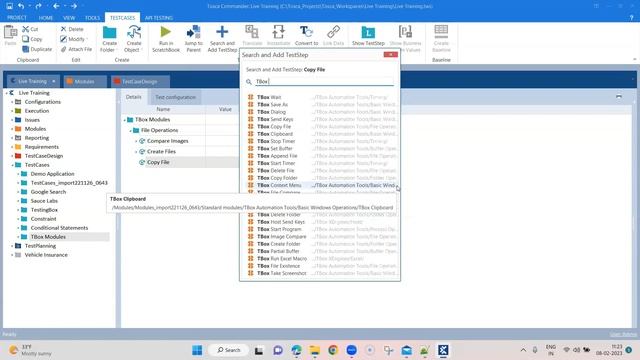Open the Windows Start menu
The image size is (640, 360).
(197, 350)
